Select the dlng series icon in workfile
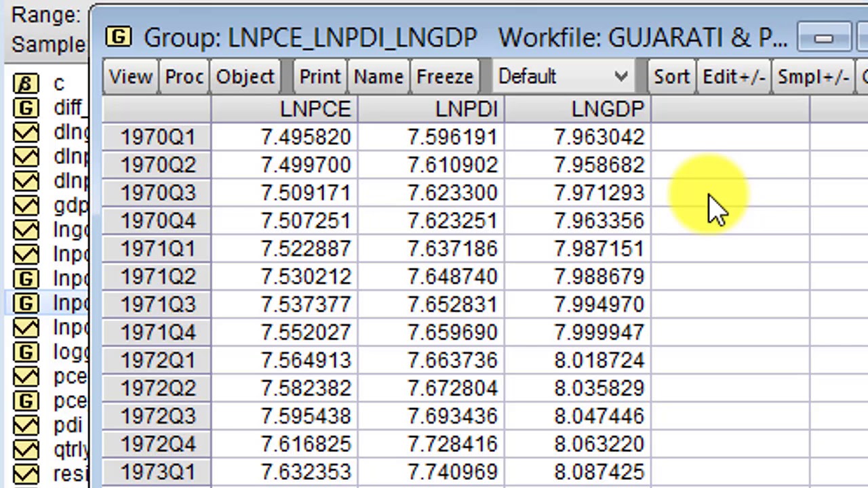Image resolution: width=868 pixels, height=488 pixels. click(26, 132)
